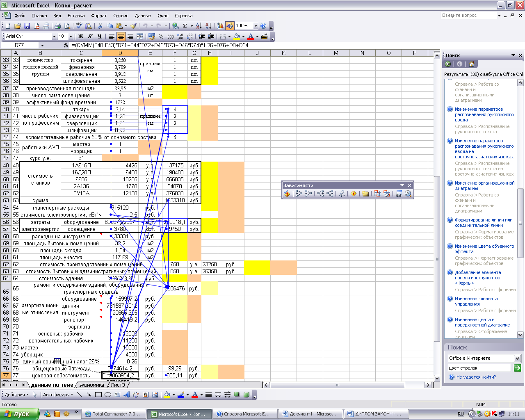Trace dependents in the Зависимости toolbar
525x420 pixels.
tap(320, 194)
